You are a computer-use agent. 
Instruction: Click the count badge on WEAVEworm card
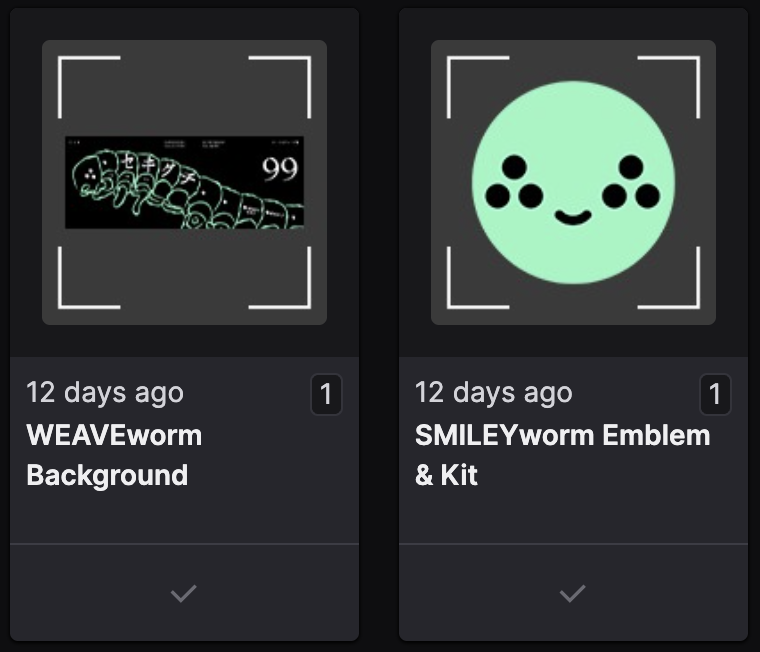[326, 394]
